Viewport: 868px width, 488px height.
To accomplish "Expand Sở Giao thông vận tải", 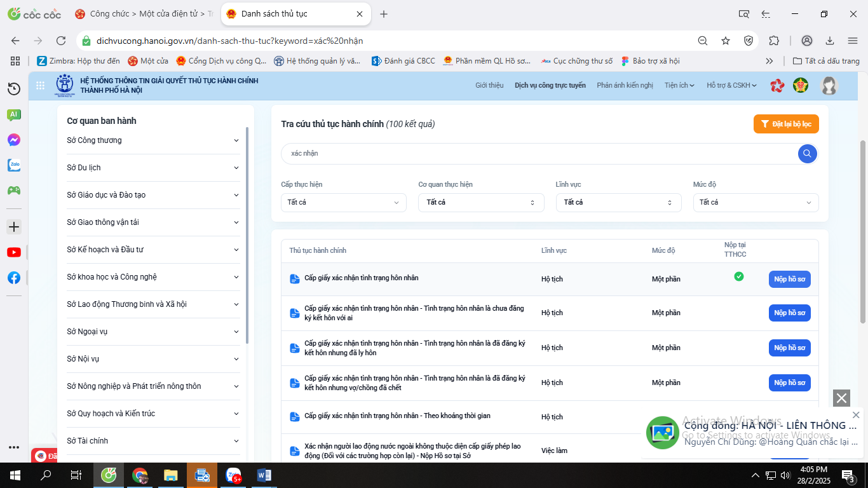I will tap(153, 222).
